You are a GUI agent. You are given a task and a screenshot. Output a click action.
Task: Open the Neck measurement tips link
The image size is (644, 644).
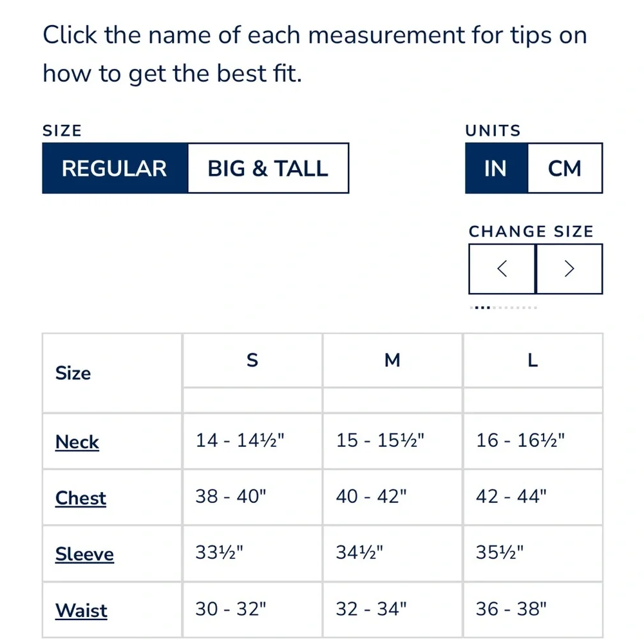click(77, 442)
